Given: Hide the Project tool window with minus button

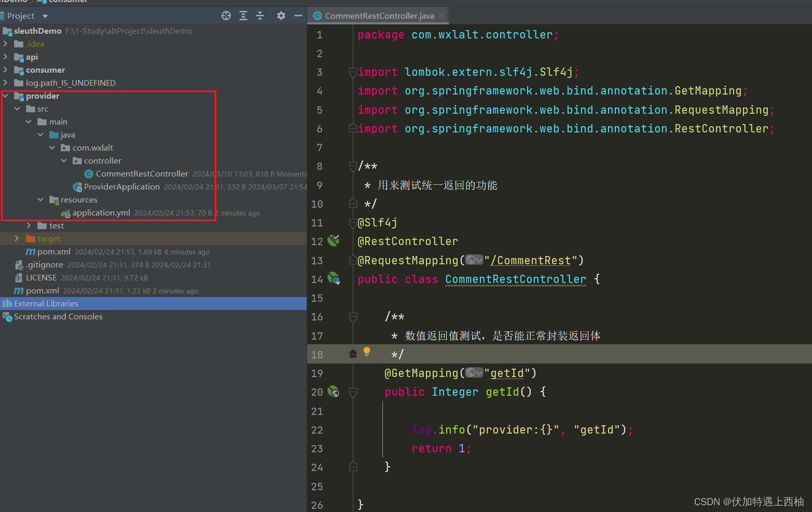Looking at the screenshot, I should pos(298,16).
